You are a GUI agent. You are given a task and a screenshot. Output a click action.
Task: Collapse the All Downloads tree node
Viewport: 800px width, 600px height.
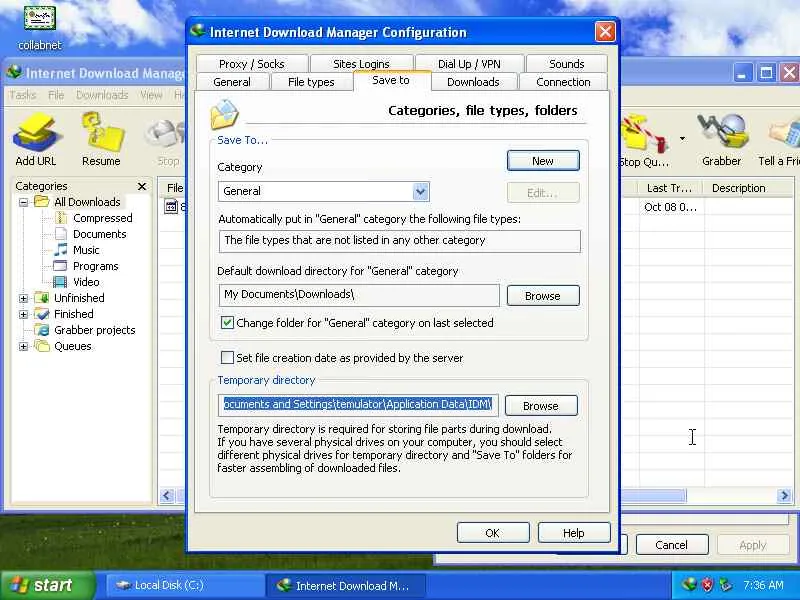pyautogui.click(x=23, y=202)
